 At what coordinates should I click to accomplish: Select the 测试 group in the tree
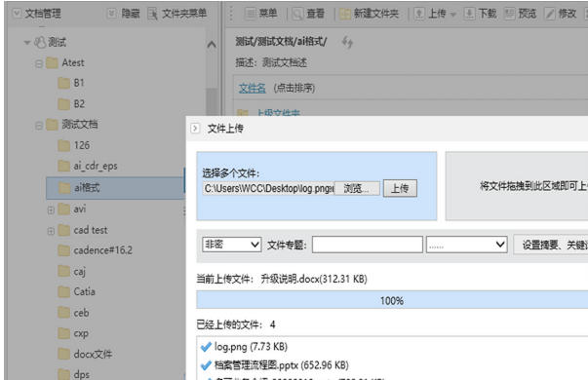pos(51,42)
